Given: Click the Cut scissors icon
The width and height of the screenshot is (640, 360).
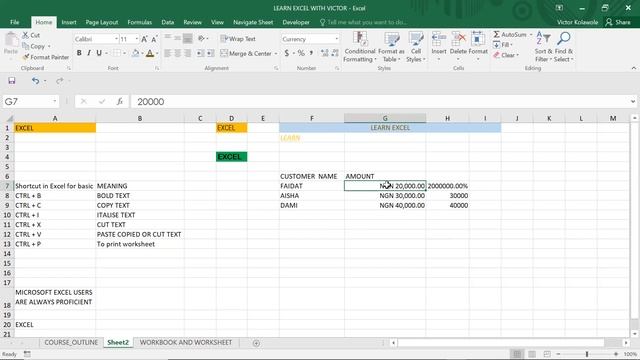Looking at the screenshot, I should pos(25,35).
